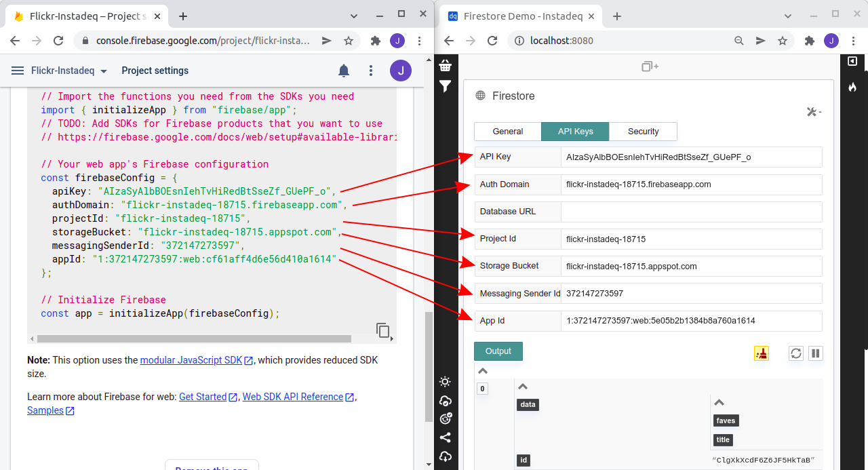Open the wrench tools icon on Firestore card
The width and height of the screenshot is (868, 470).
(814, 112)
